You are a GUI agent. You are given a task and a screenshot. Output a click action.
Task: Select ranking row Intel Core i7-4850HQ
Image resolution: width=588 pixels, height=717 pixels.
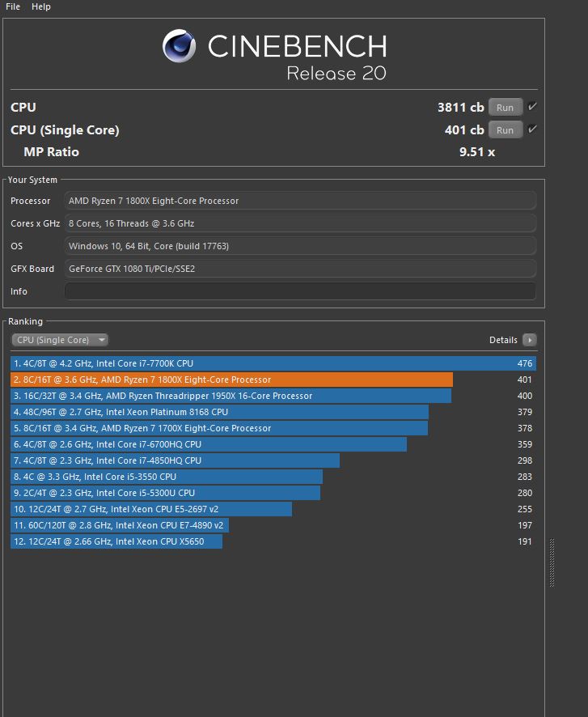tap(273, 460)
